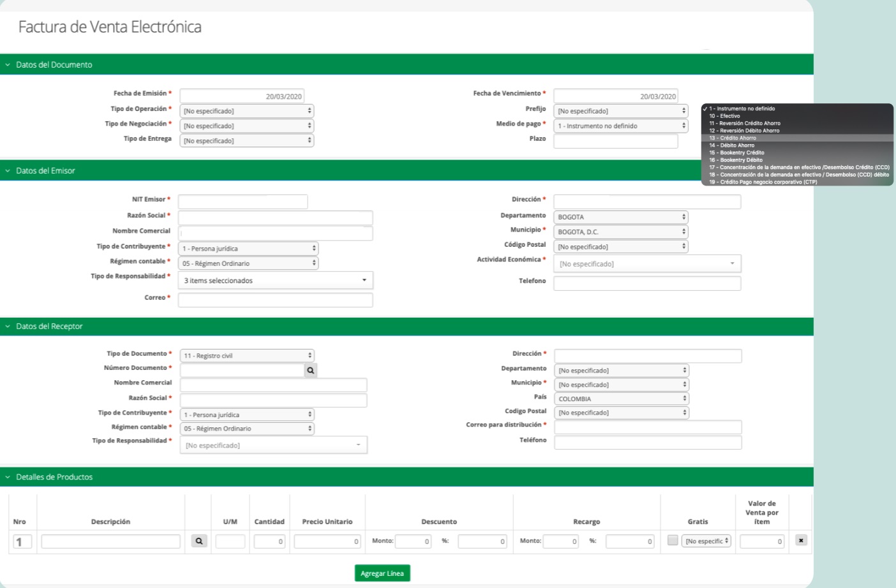Open the Tipo de Documento 'Registro civil' dropdown
This screenshot has width=896, height=588.
(x=247, y=355)
